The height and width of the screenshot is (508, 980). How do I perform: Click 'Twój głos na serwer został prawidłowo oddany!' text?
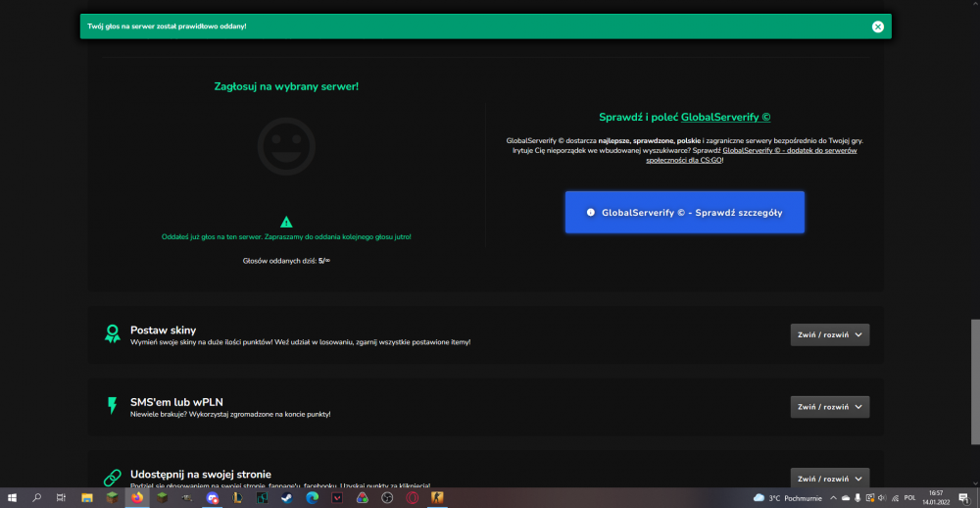point(169,26)
